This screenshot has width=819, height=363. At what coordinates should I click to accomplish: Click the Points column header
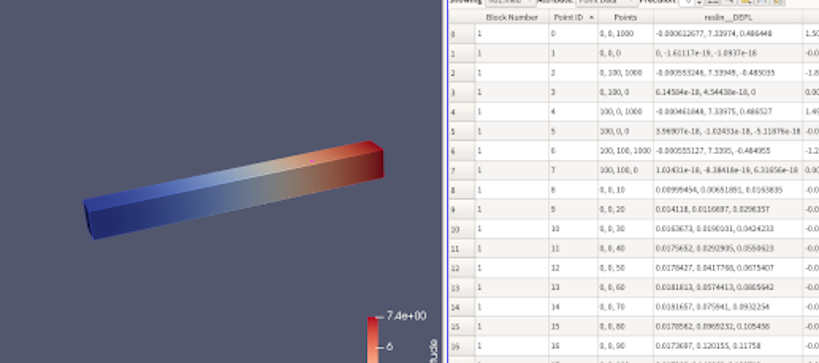625,17
